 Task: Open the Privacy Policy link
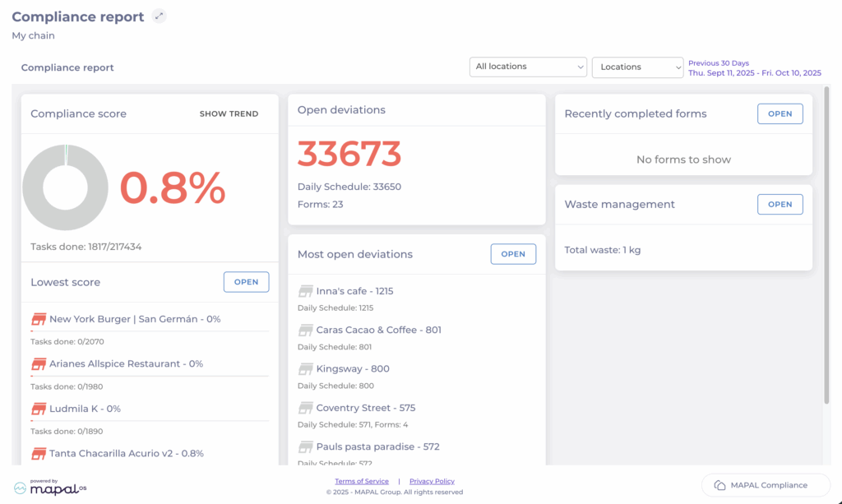(x=432, y=482)
